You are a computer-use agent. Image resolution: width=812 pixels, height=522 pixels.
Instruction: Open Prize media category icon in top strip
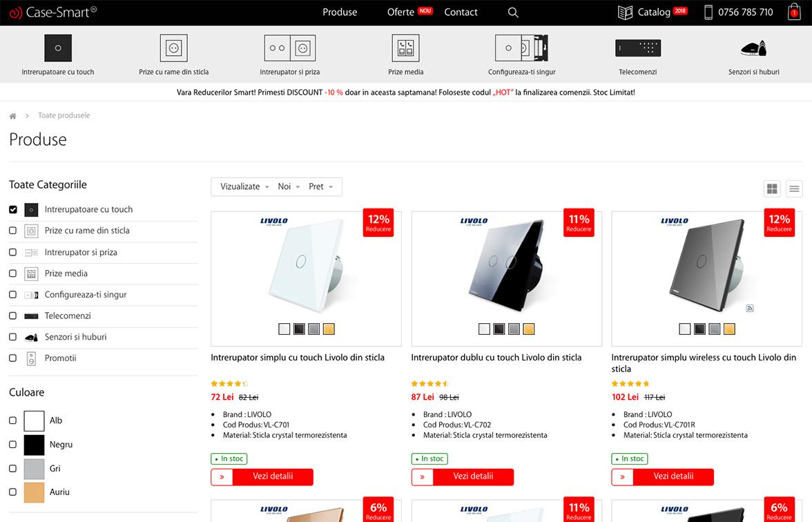405,48
